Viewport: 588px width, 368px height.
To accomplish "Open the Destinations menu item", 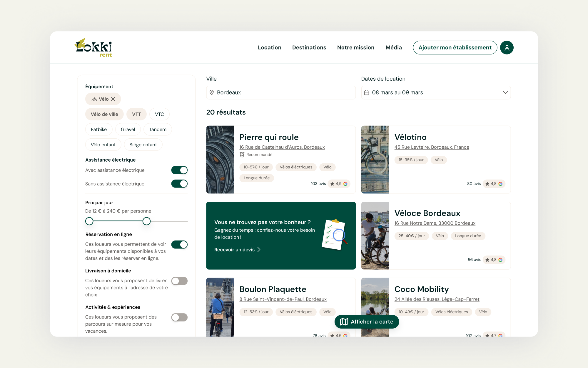I will click(x=309, y=48).
